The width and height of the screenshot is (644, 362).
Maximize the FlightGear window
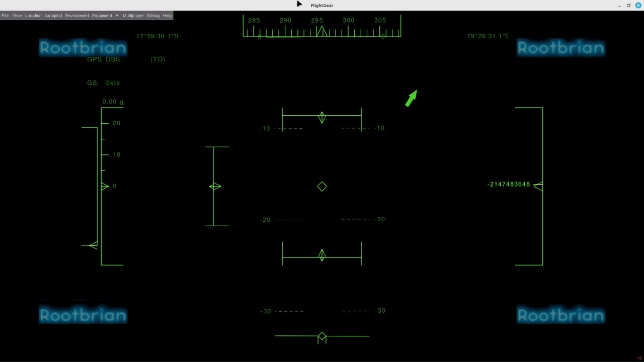(628, 6)
